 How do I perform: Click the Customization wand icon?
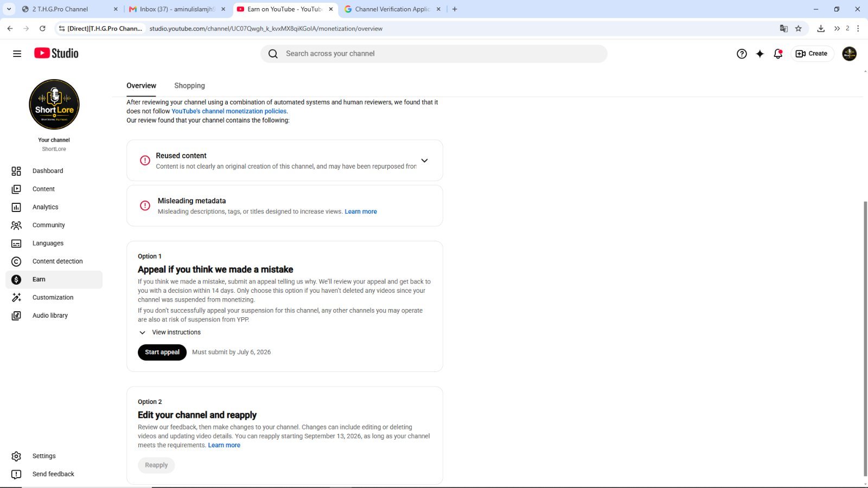click(16, 298)
